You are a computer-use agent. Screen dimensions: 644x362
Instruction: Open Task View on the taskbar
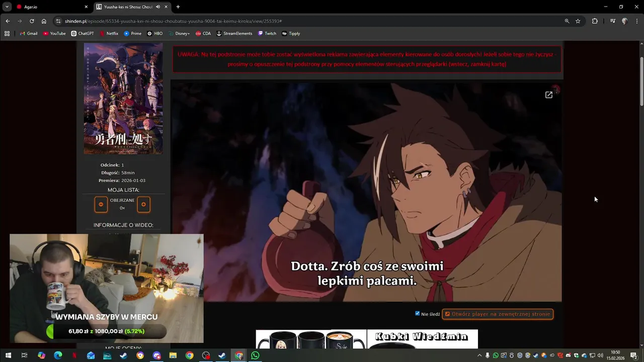(x=24, y=355)
